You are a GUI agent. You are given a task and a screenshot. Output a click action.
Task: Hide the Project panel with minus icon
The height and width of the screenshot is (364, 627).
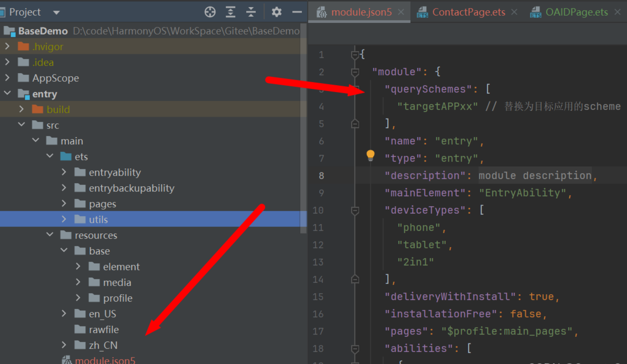pos(297,12)
